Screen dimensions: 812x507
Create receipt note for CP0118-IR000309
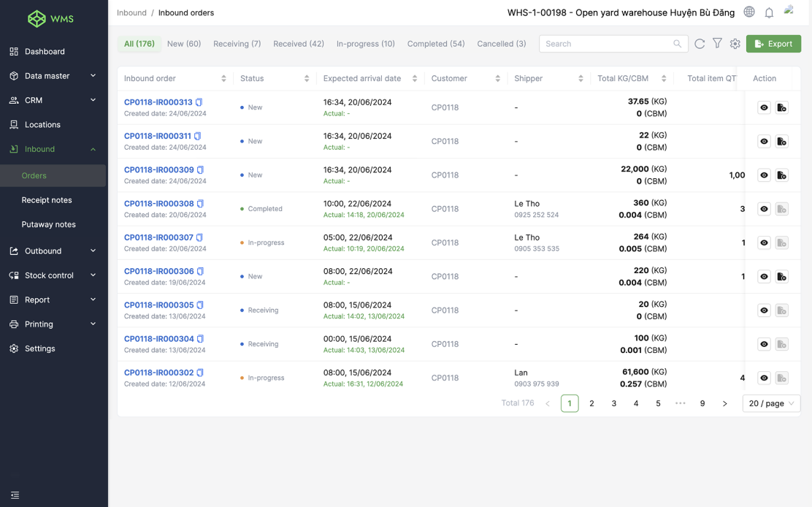click(781, 175)
